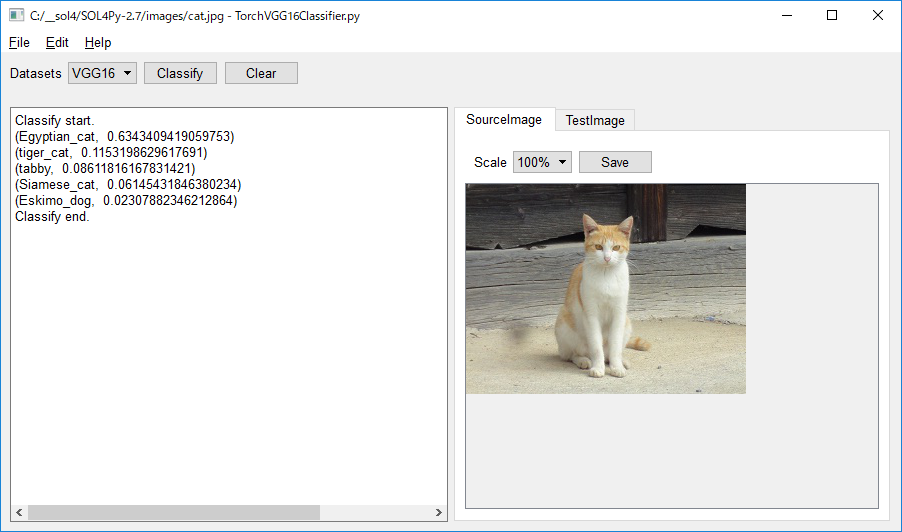Image resolution: width=902 pixels, height=532 pixels.
Task: Click the Siamese_cat result line
Action: tap(128, 185)
